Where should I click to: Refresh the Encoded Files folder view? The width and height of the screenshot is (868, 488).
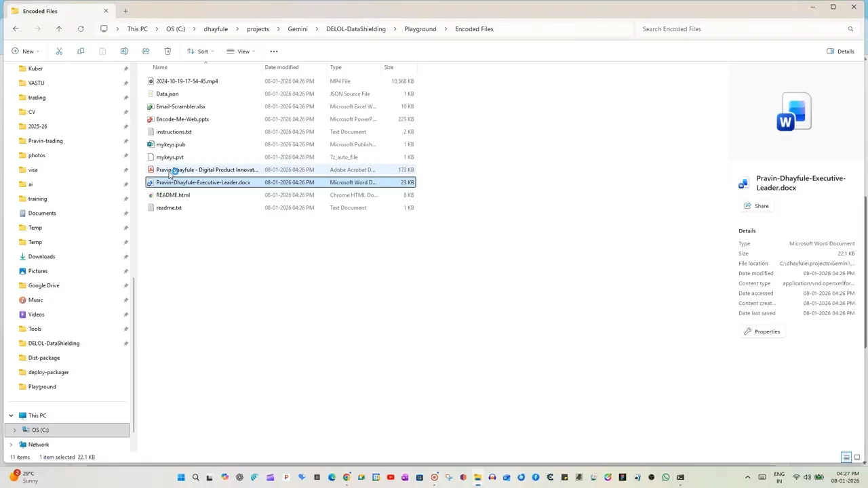coord(81,29)
